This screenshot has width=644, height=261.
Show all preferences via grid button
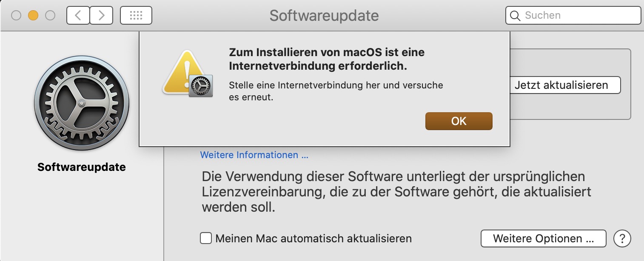(x=136, y=16)
